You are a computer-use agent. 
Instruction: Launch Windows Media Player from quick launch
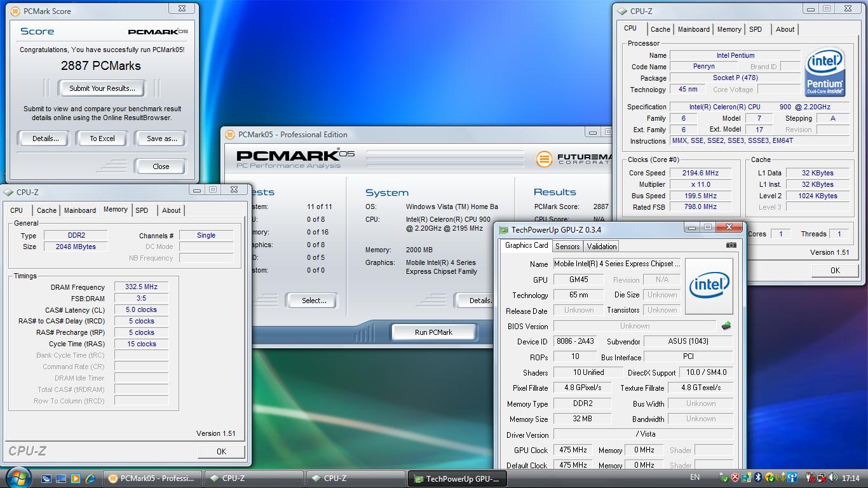pos(76,478)
